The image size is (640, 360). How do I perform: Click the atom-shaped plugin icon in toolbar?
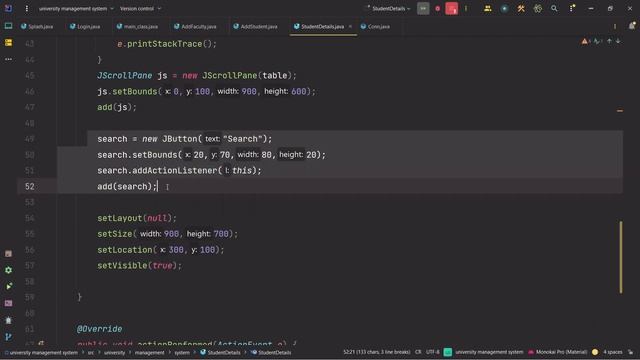coord(538,9)
